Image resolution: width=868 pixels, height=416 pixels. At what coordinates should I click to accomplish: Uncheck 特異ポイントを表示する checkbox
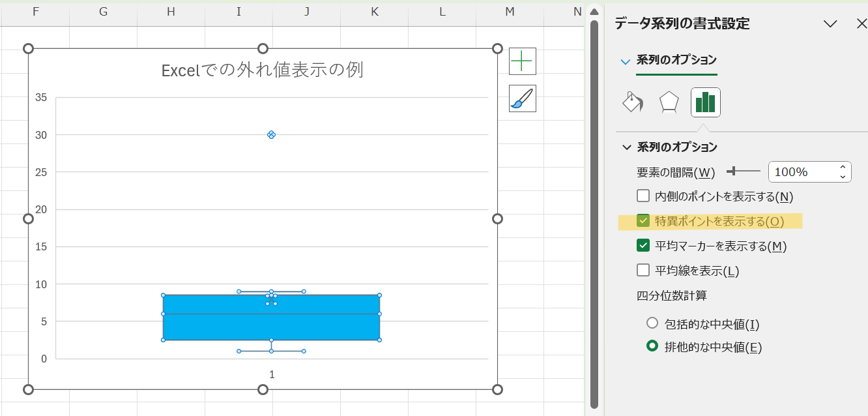[643, 221]
